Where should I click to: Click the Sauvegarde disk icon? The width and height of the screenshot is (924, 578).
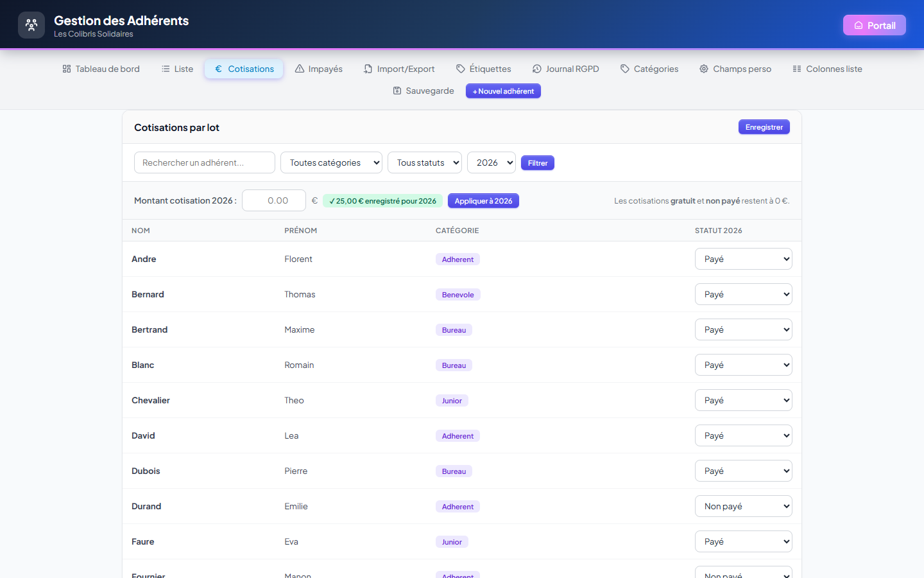(397, 91)
